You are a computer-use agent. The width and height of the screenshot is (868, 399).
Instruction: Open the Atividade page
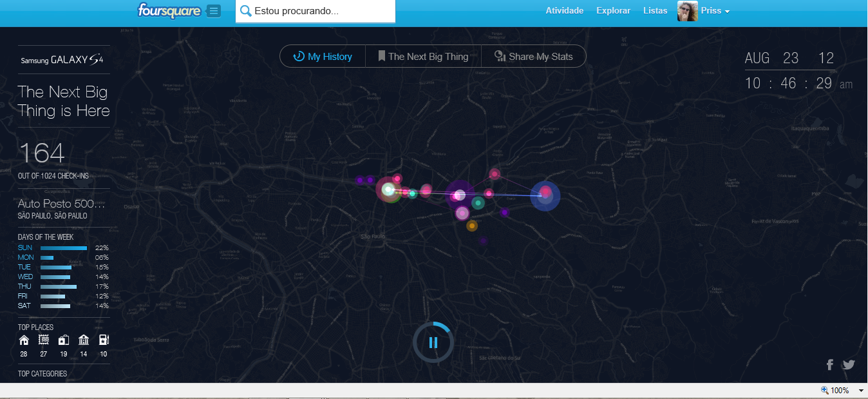coord(564,11)
